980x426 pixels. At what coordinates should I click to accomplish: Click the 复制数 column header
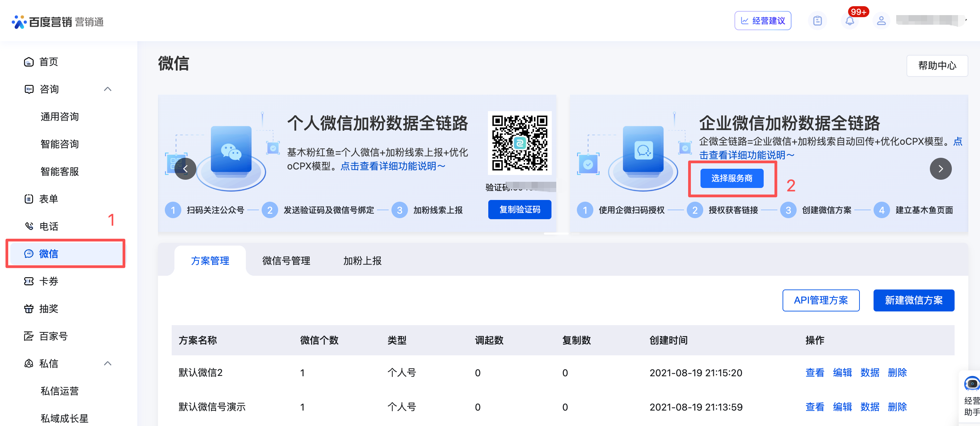pyautogui.click(x=576, y=340)
